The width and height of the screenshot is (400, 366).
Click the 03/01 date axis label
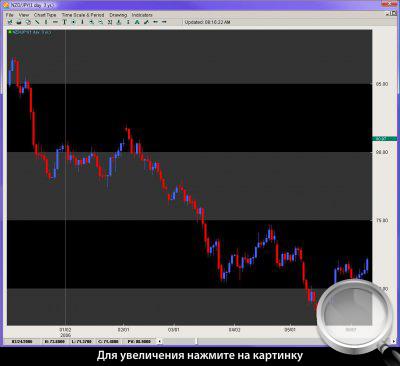(174, 330)
